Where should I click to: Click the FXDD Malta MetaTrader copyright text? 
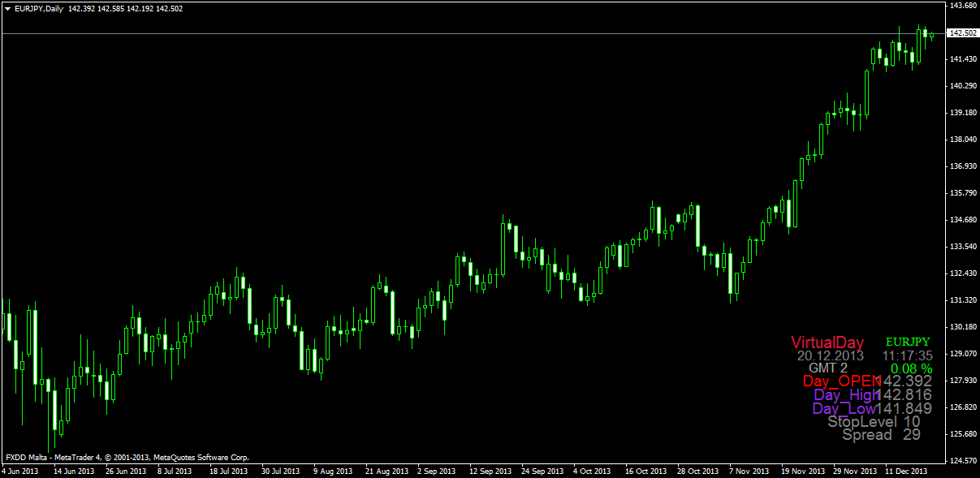click(x=127, y=458)
